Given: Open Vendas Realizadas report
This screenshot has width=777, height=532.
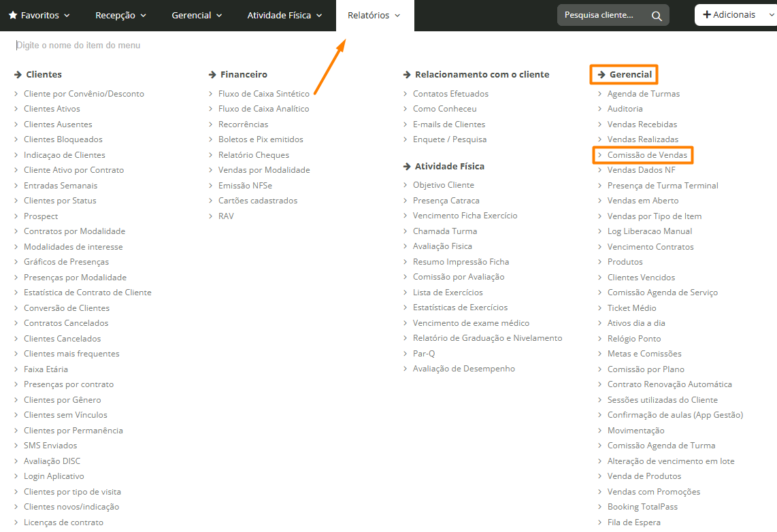Looking at the screenshot, I should coord(643,139).
